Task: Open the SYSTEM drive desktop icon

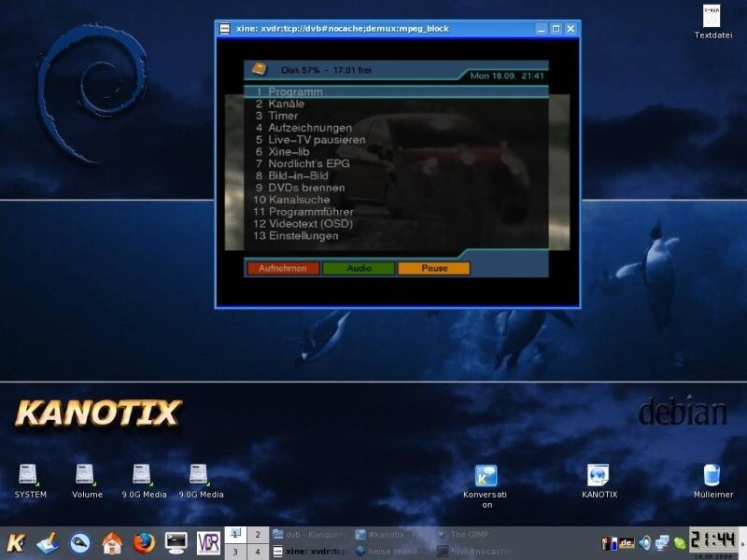Action: click(31, 476)
